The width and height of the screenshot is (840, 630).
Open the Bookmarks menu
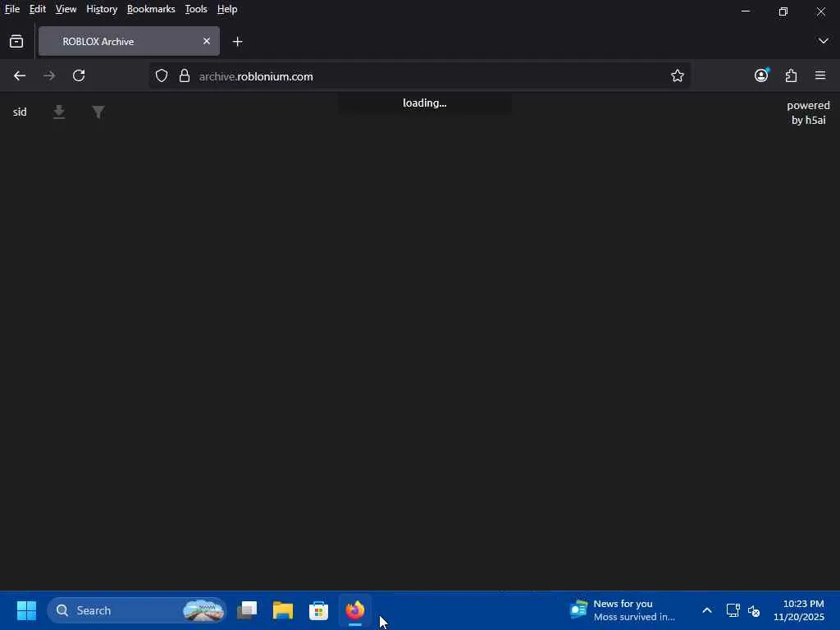point(151,9)
